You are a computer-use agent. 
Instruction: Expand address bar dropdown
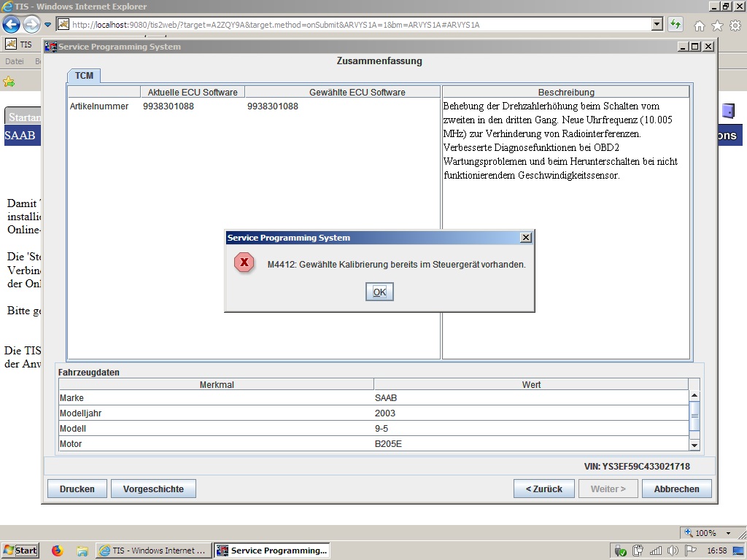[x=657, y=24]
